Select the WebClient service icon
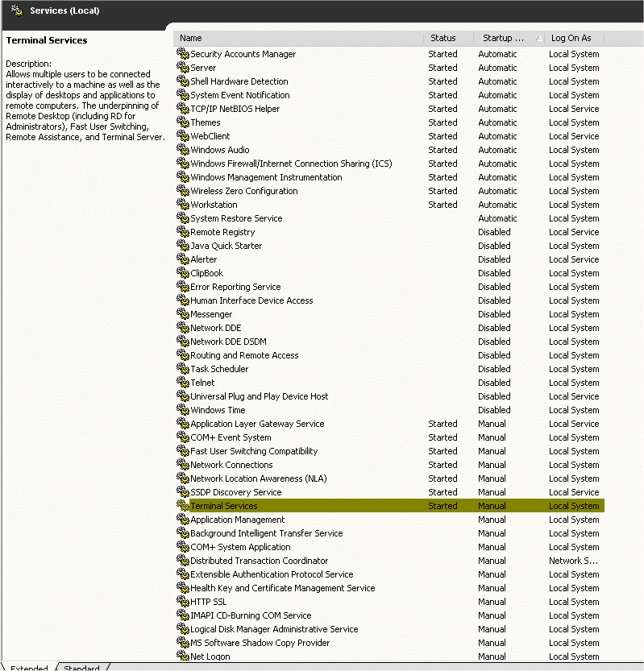Screen dimensions: 644x671 [x=183, y=135]
